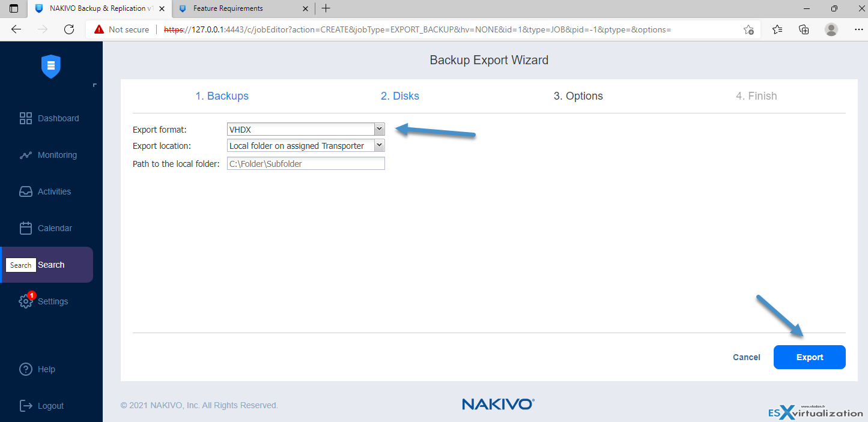This screenshot has height=422, width=868.
Task: Open the browser Collections panel
Action: coord(804,29)
